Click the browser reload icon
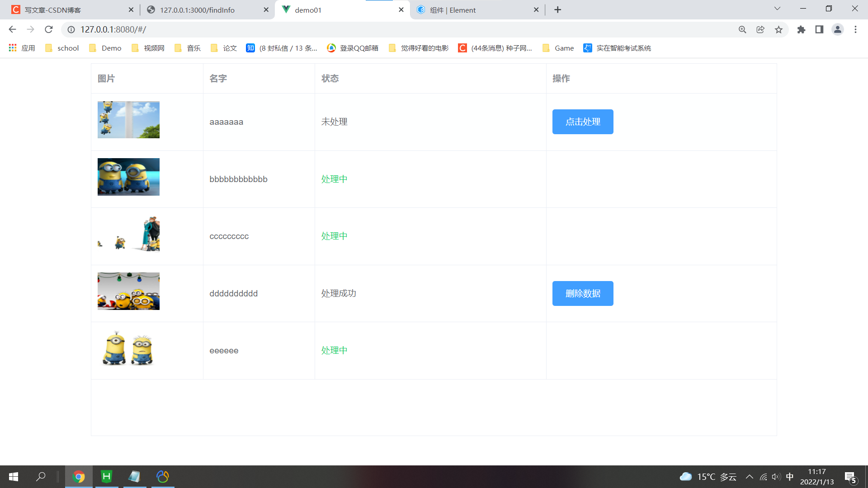 pyautogui.click(x=49, y=29)
